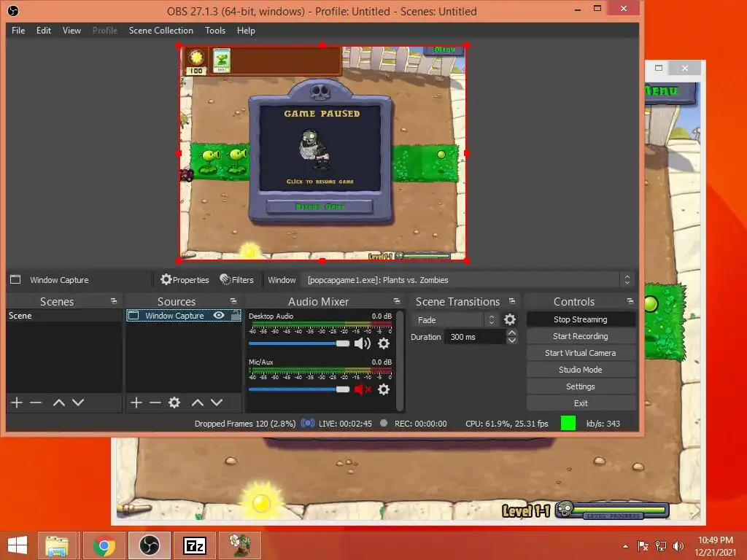Pop out the Controls dock
Screen dimensions: 747x560
tap(630, 301)
